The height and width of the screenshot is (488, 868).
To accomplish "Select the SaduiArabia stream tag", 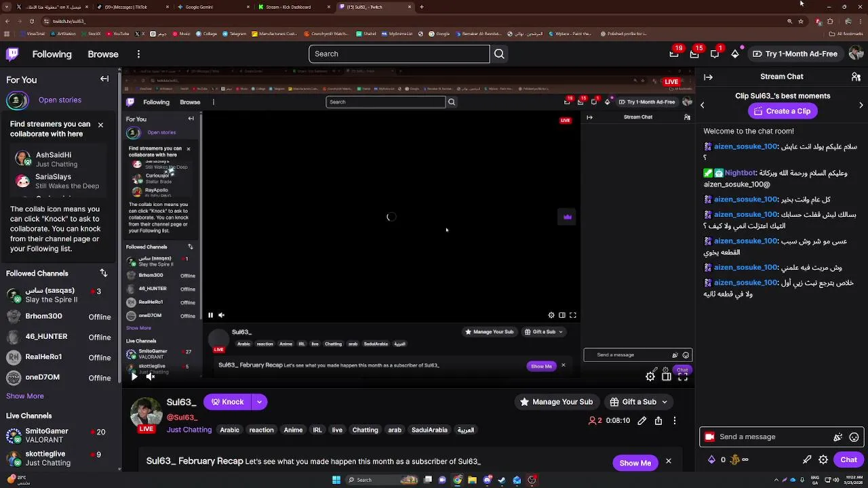I will tap(429, 430).
